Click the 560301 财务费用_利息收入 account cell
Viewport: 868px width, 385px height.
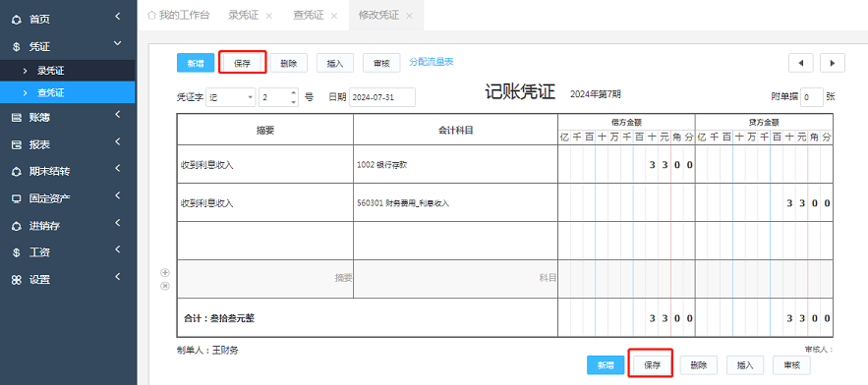point(455,203)
